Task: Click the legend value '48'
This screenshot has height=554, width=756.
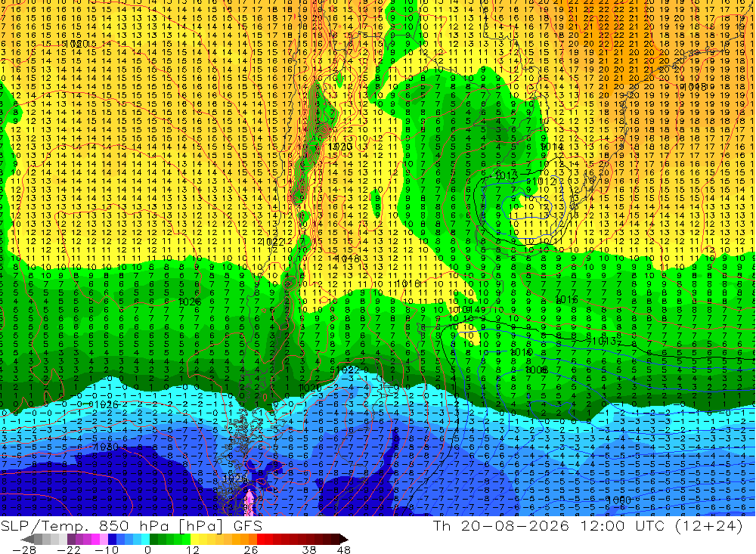Action: [344, 550]
